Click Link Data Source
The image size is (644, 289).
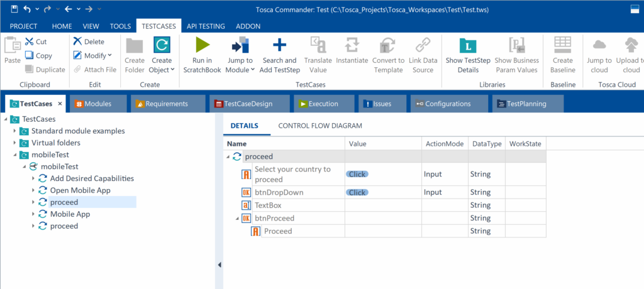(x=423, y=55)
